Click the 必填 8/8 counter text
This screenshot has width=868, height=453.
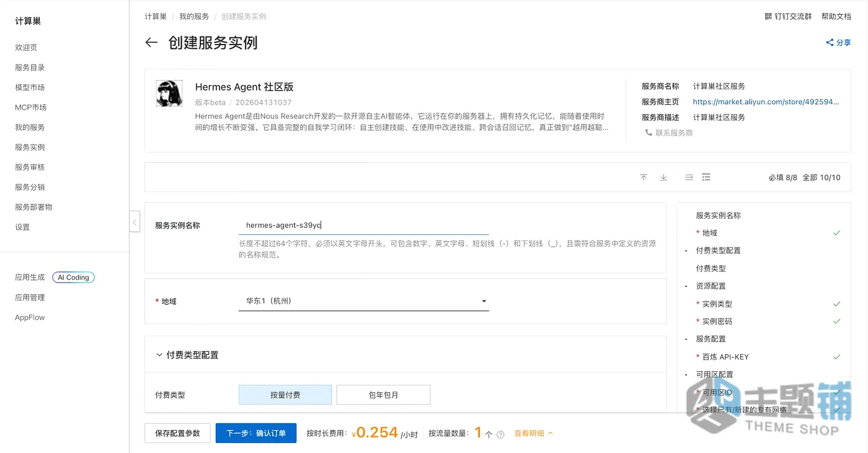[782, 177]
